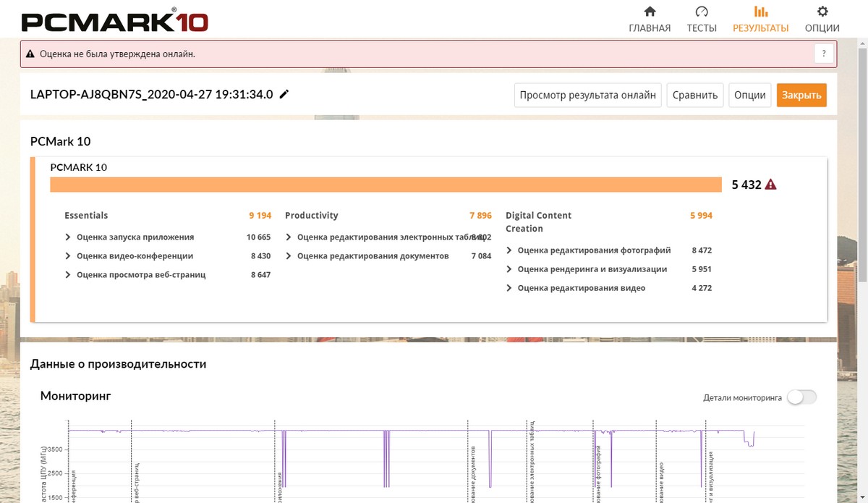Click Digital Content Creation score 5 994
The image size is (868, 503).
pyautogui.click(x=701, y=216)
